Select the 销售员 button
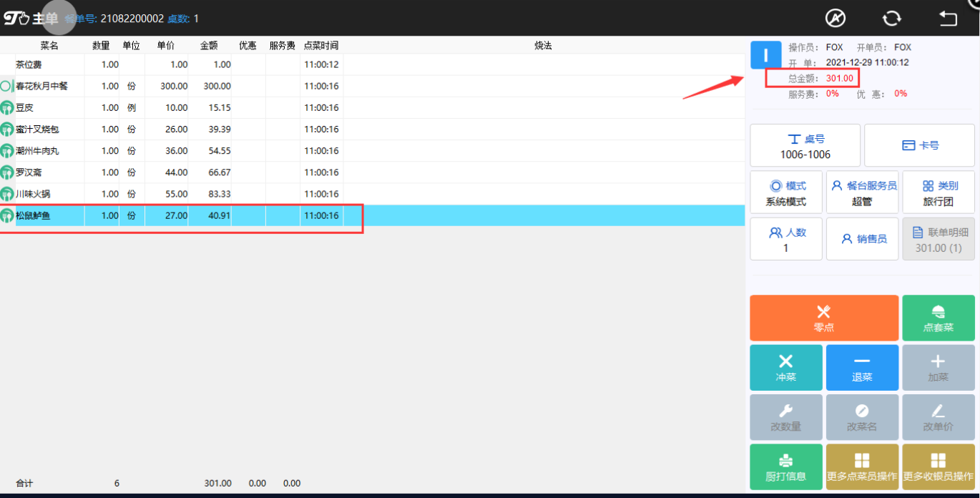 point(862,239)
